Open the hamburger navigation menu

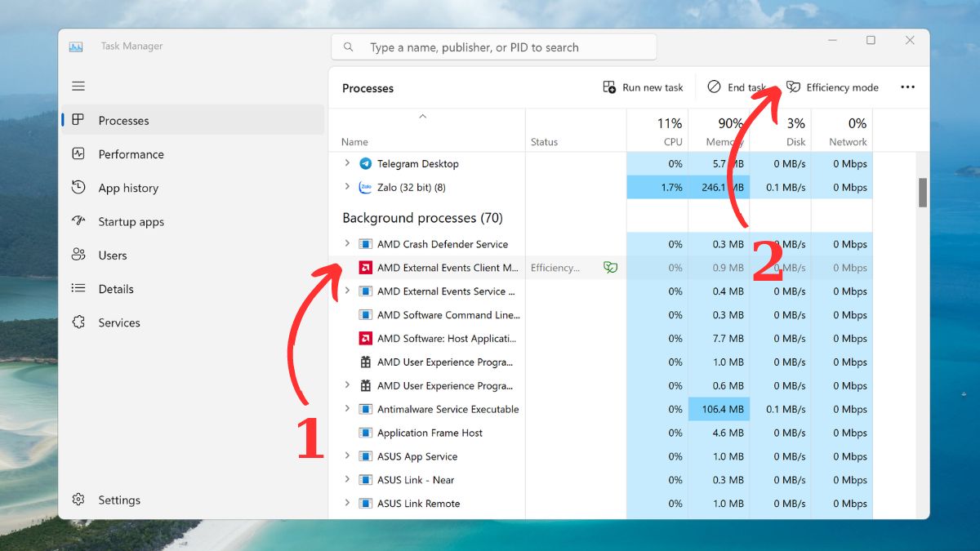click(78, 86)
